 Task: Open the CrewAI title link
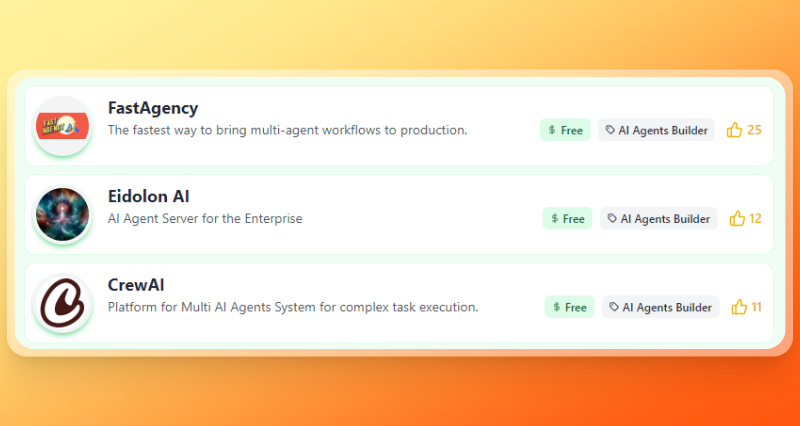(x=136, y=285)
